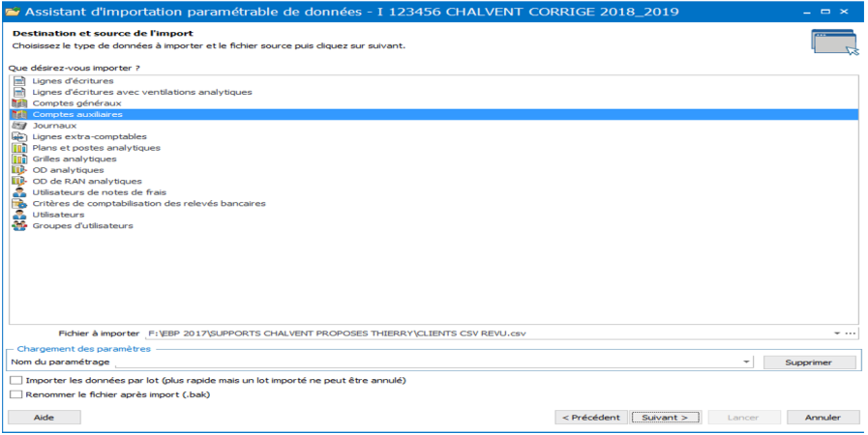
Task: Close the import assistant window
Action: tap(844, 11)
